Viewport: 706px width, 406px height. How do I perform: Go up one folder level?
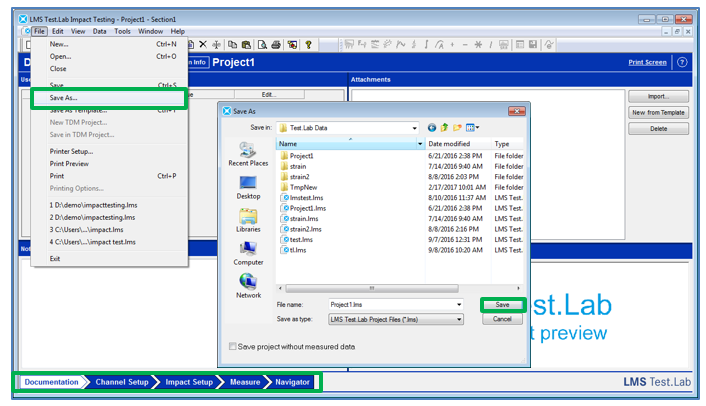click(444, 128)
